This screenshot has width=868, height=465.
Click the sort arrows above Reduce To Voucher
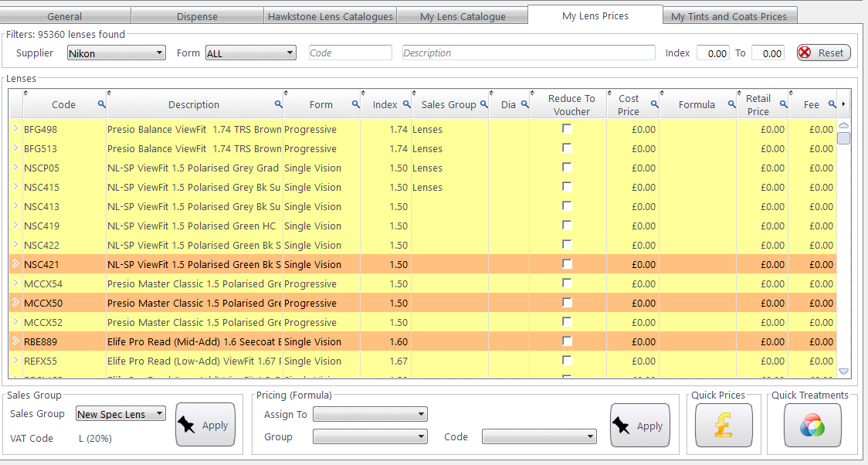click(533, 93)
